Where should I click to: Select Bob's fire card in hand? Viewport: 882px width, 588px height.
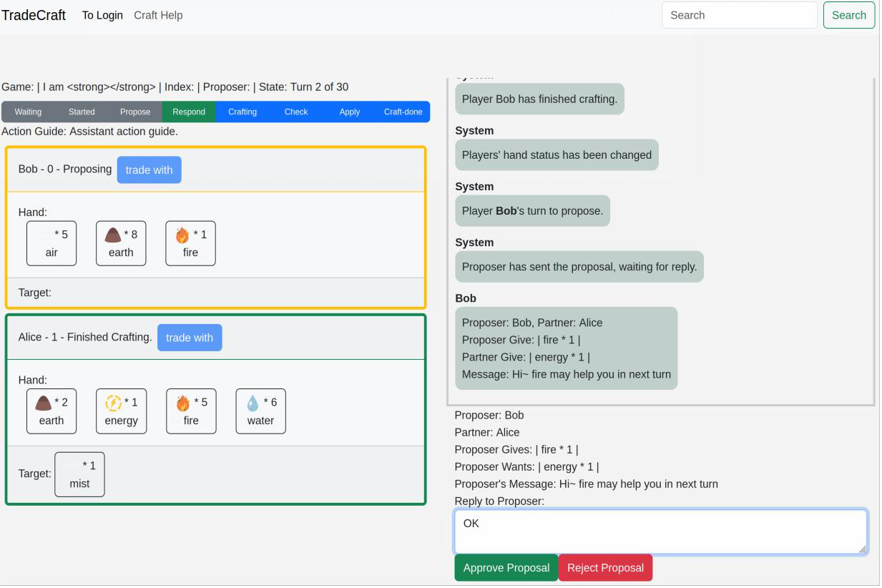(x=190, y=243)
